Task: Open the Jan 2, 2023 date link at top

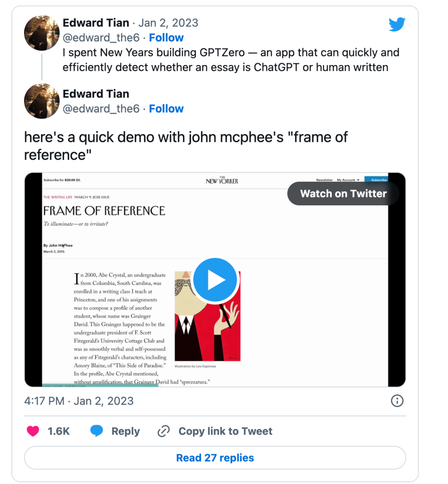Action: (x=168, y=23)
